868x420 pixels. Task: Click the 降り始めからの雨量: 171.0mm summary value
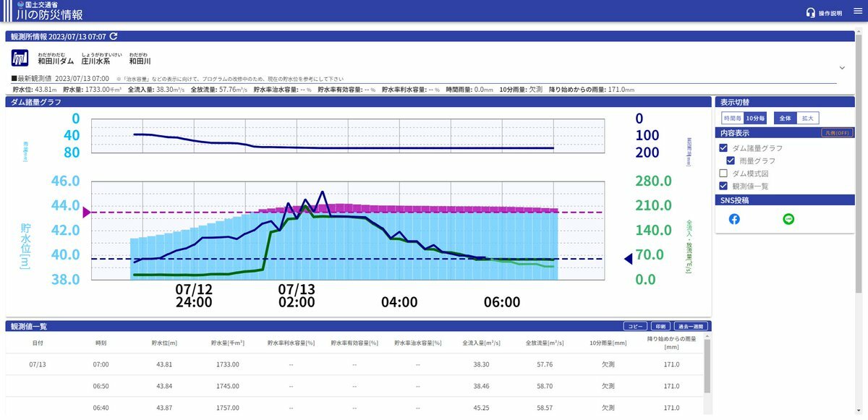[x=592, y=90]
